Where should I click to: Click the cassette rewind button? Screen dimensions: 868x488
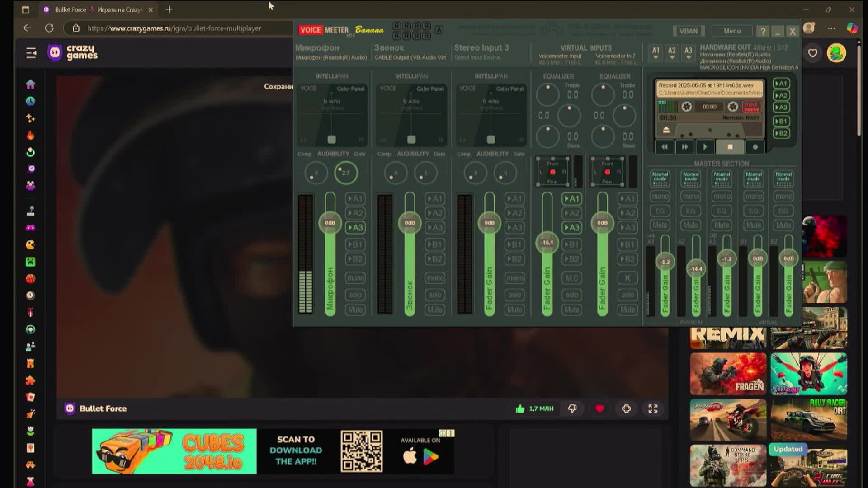[x=664, y=147]
